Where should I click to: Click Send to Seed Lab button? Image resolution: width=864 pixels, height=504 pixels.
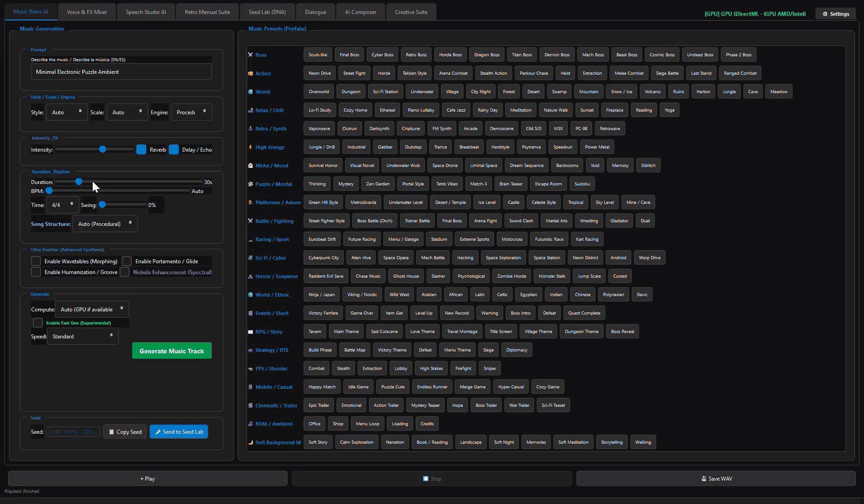pos(179,432)
